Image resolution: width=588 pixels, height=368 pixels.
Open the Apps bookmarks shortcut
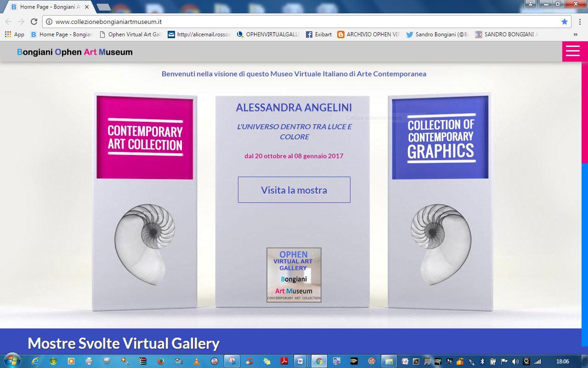tap(14, 34)
